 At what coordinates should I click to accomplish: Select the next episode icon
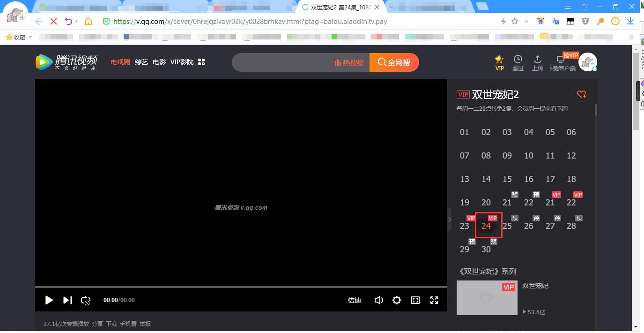coord(67,300)
